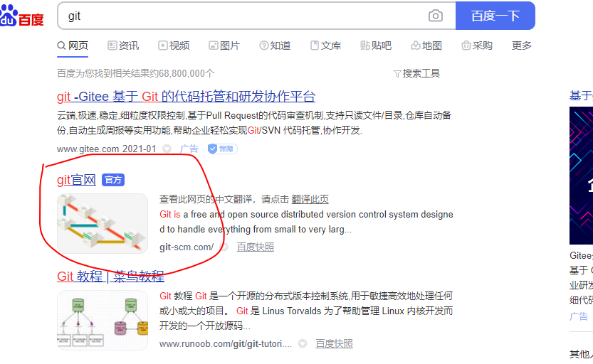Expand dropdown arrow next to gitee.com URL

pos(167,149)
